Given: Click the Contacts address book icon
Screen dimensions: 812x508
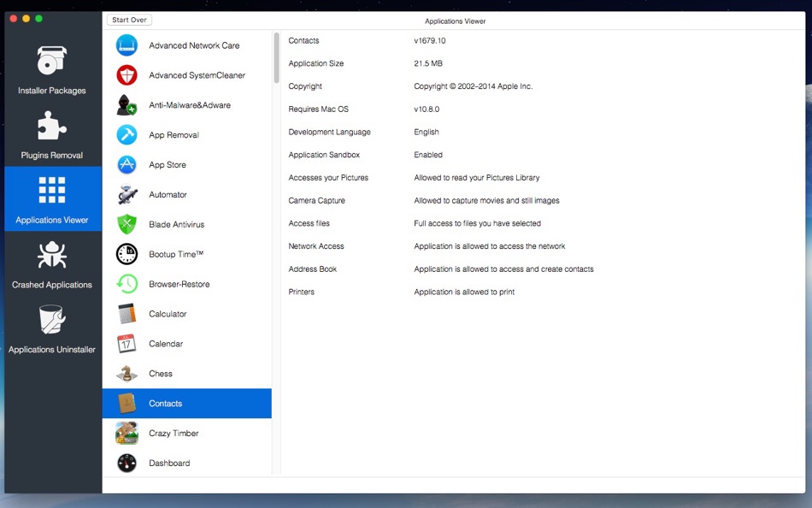Looking at the screenshot, I should [127, 404].
